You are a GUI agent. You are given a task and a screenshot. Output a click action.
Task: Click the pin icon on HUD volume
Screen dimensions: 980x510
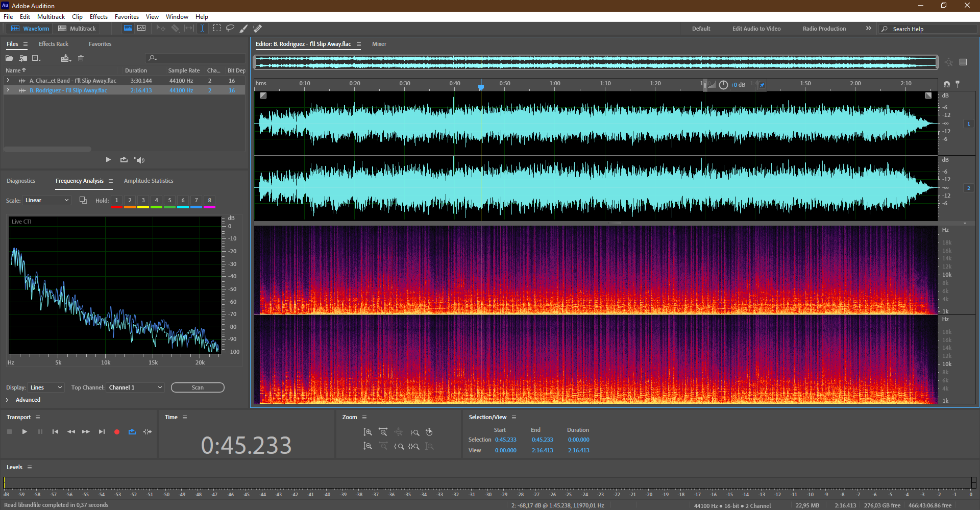762,85
